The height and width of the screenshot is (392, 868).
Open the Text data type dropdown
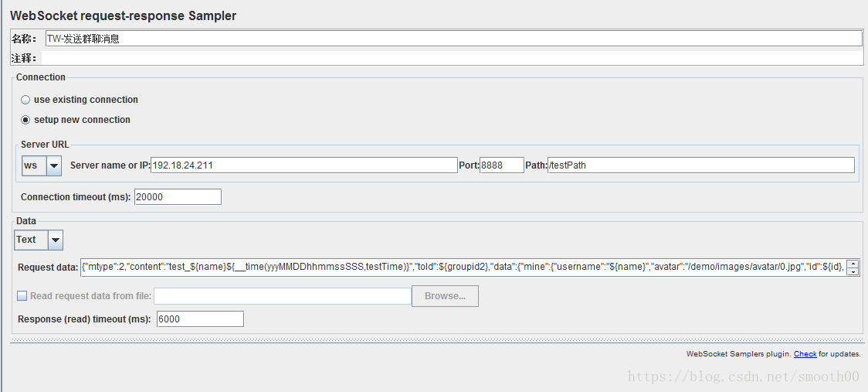pos(39,240)
